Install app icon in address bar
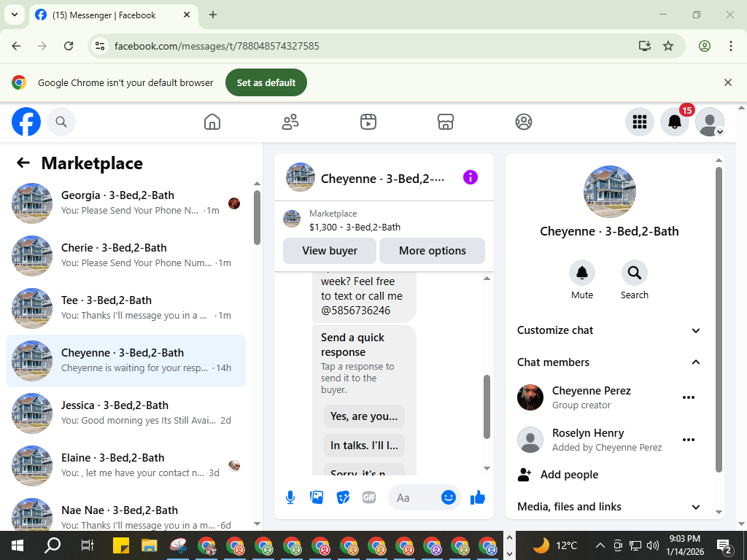 click(x=645, y=46)
